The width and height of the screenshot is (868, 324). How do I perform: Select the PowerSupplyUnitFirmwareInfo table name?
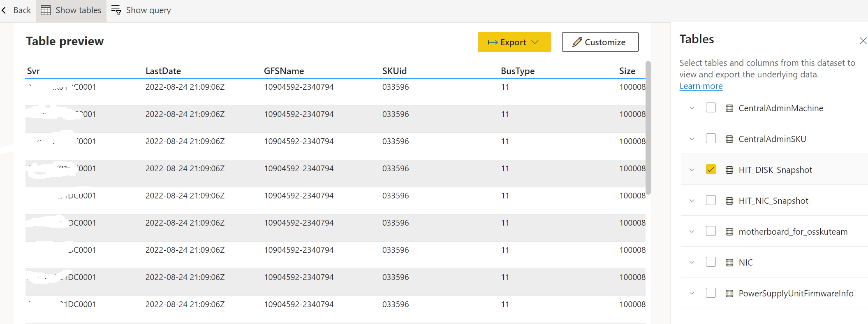[x=796, y=294]
